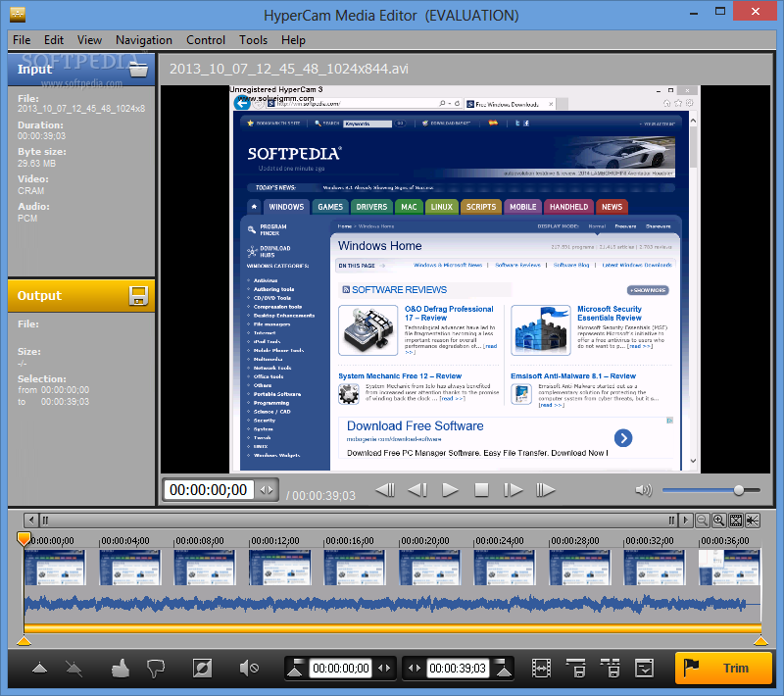This screenshot has width=784, height=696.
Task: Click the orange selection bar
Action: pos(393,628)
